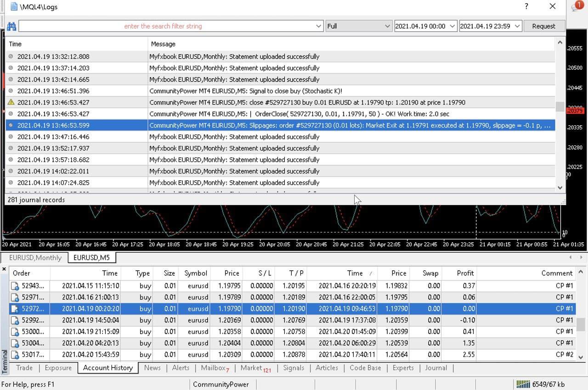588x390 pixels.
Task: Switch to the EURUSD,Monthly chart tab
Action: (x=35, y=257)
